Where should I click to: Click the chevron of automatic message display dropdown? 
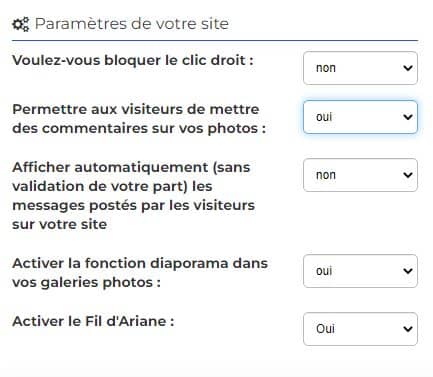click(408, 175)
